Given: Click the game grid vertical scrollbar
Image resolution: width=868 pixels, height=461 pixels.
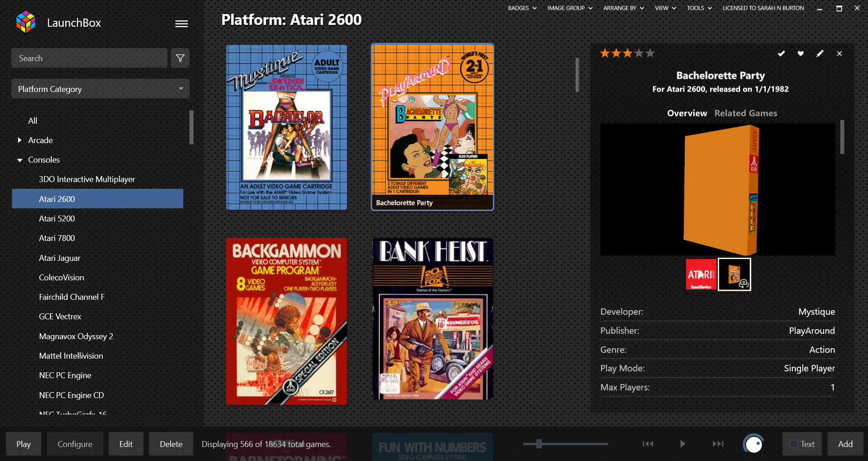Looking at the screenshot, I should click(x=577, y=75).
